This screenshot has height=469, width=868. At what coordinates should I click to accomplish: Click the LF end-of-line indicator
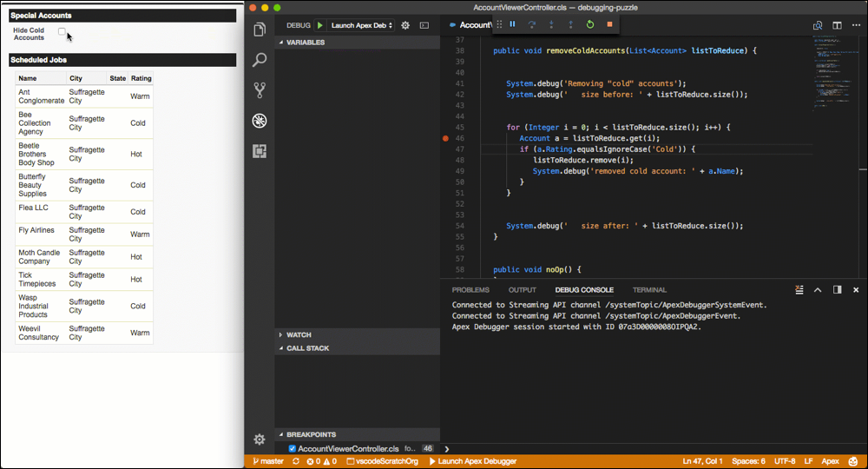[808, 461]
